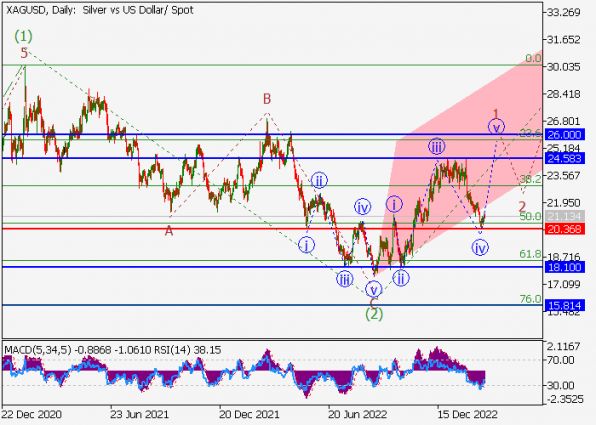This screenshot has height=425, width=596.
Task: Click the grey 21.134 current price tag
Action: tap(564, 216)
